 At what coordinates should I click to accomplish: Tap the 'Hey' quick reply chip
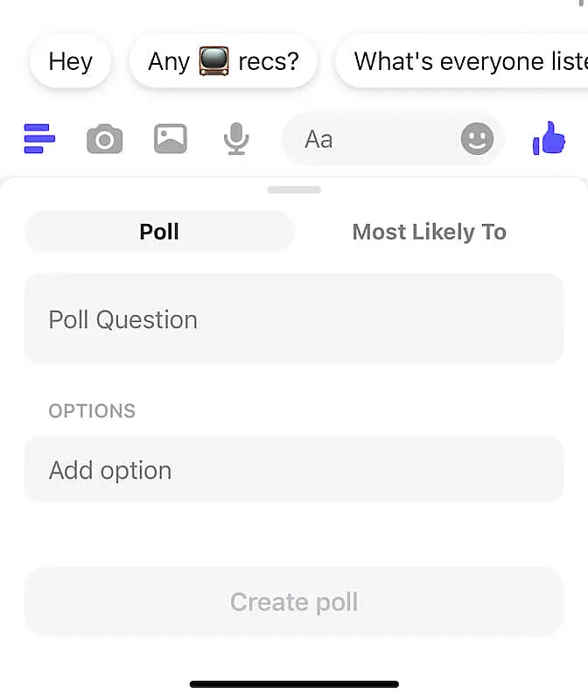[69, 60]
